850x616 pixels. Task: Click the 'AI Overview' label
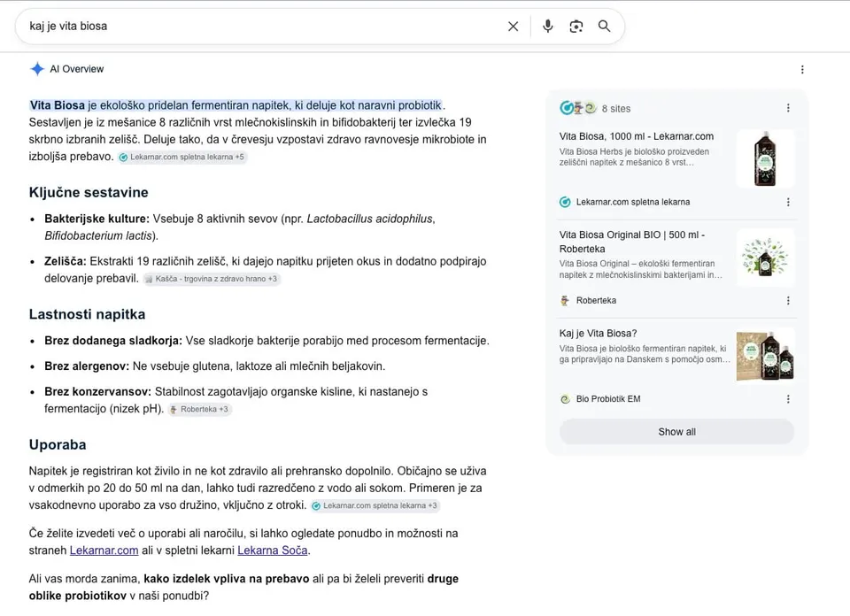pos(76,69)
